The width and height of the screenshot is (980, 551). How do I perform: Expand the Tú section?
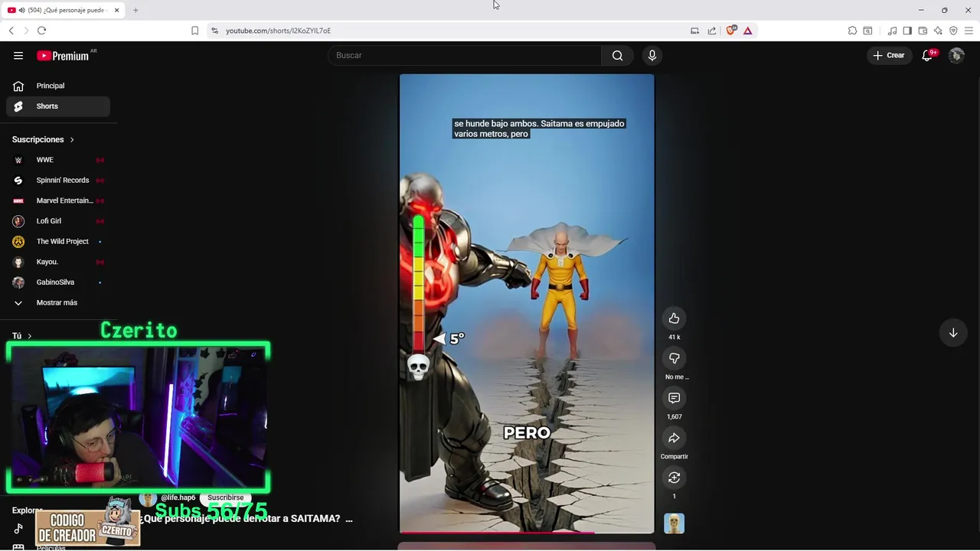(21, 336)
